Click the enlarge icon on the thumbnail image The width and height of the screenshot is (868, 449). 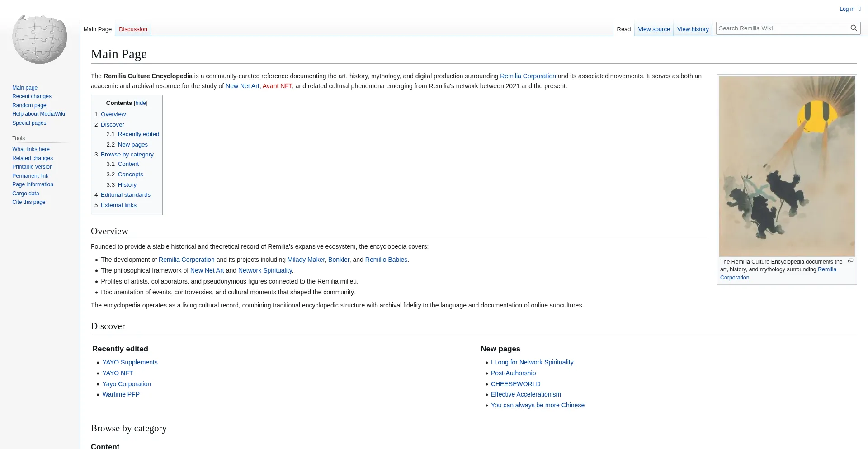coord(851,261)
